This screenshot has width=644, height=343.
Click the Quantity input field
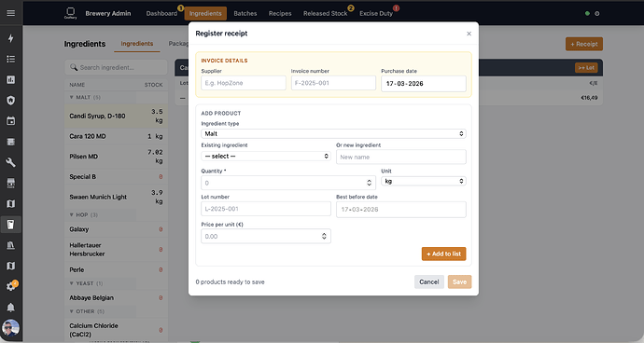tap(288, 183)
